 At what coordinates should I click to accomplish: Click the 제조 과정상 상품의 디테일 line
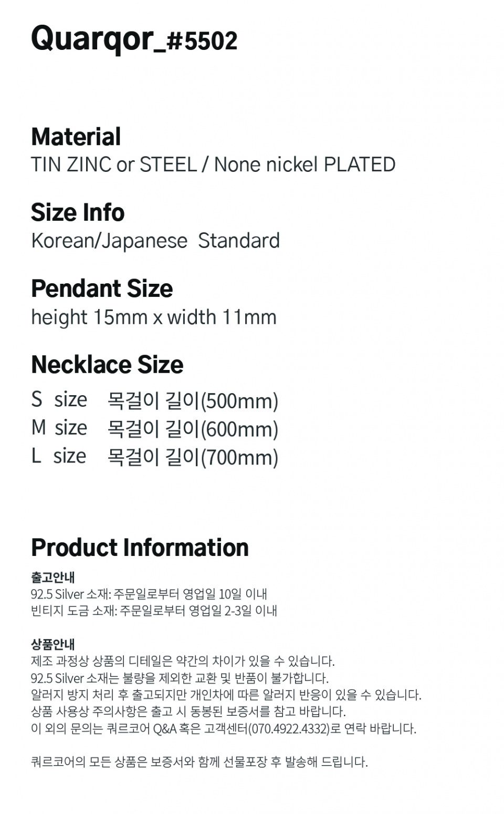click(183, 661)
